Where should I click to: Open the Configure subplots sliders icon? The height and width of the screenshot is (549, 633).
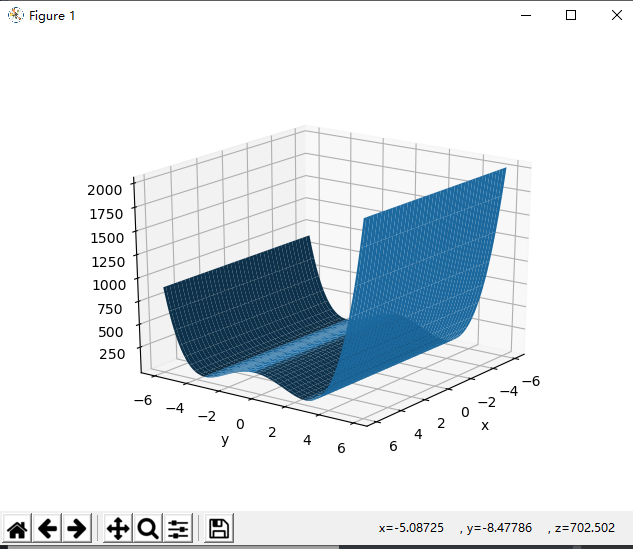click(178, 528)
